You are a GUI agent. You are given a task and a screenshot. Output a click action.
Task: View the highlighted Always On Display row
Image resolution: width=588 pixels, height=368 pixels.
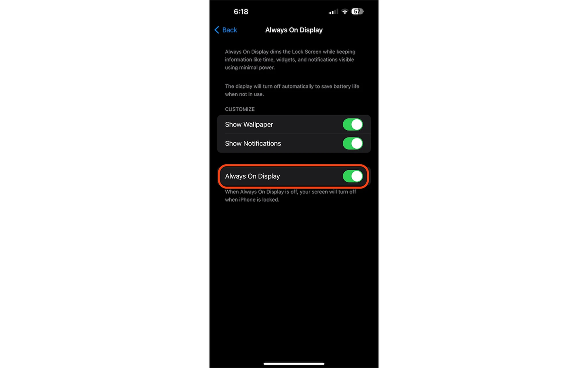click(294, 176)
